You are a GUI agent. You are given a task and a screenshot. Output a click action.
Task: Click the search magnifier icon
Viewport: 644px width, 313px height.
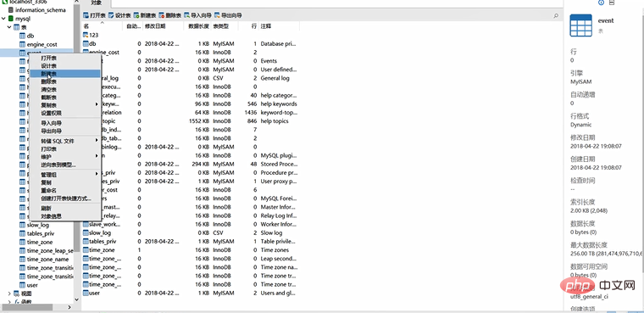pyautogui.click(x=556, y=15)
